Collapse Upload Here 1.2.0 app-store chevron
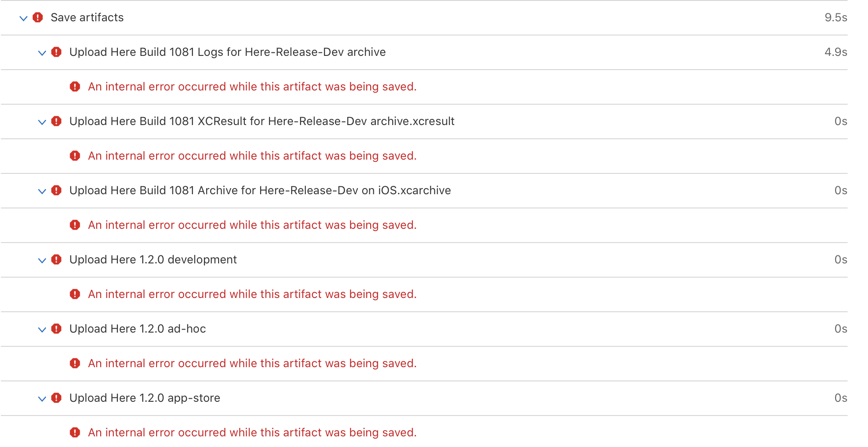The width and height of the screenshot is (868, 447). click(x=42, y=399)
